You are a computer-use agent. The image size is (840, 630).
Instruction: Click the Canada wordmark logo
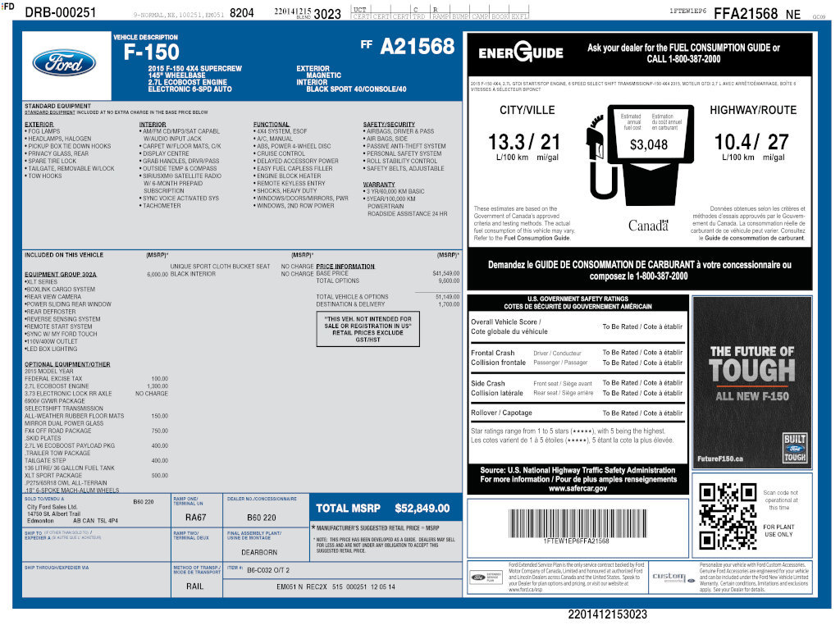(x=648, y=226)
